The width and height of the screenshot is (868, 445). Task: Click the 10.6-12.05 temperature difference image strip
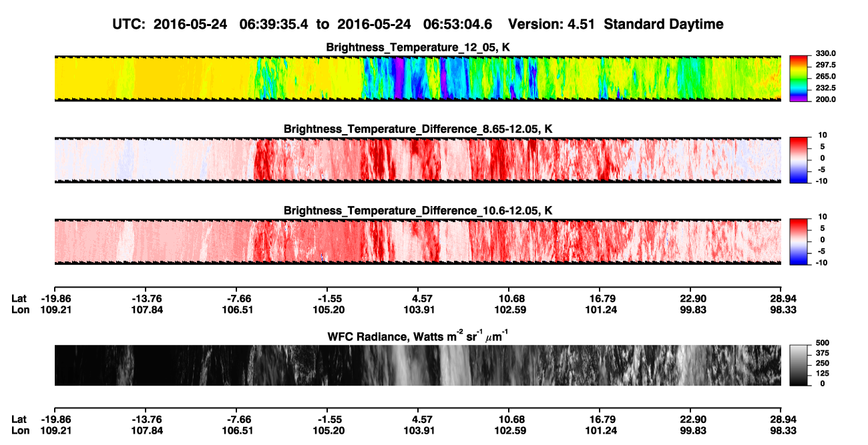(417, 242)
